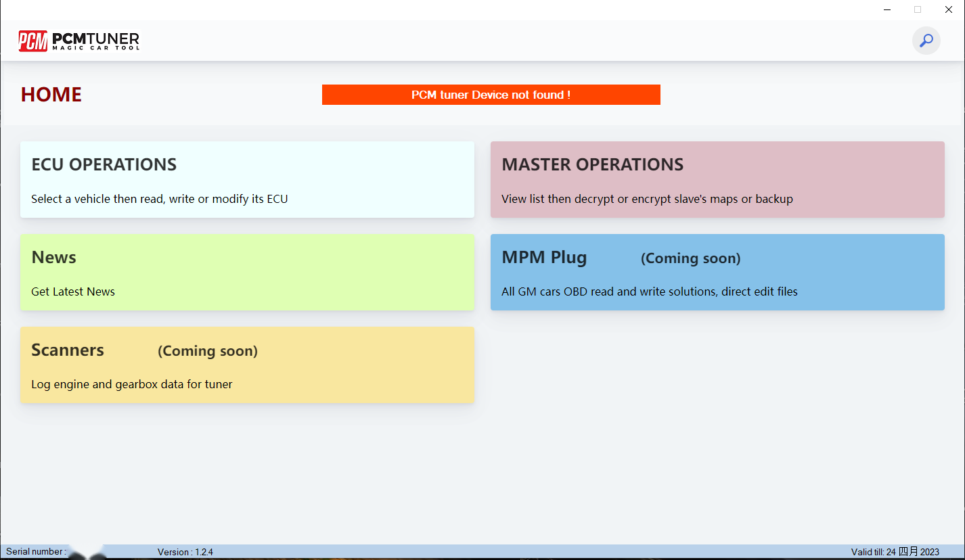Click 'Coming soon' next to MPM Plug
The height and width of the screenshot is (560, 965).
(x=690, y=258)
